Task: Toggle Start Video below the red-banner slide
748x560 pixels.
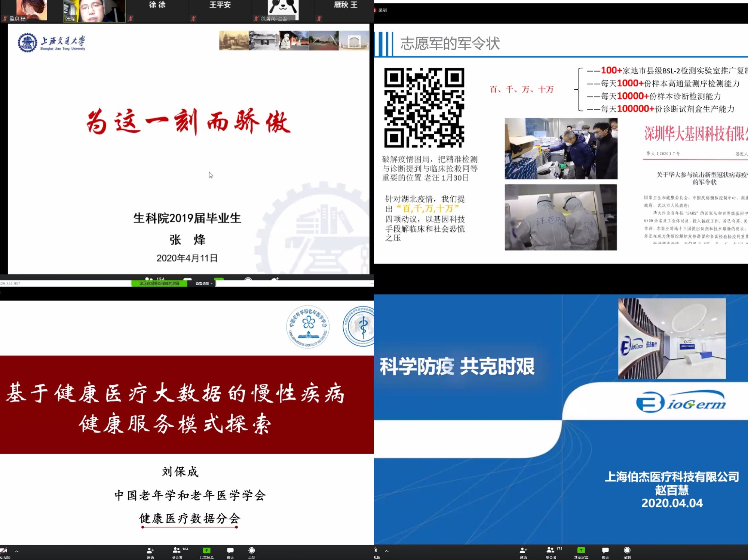Action: (4, 552)
